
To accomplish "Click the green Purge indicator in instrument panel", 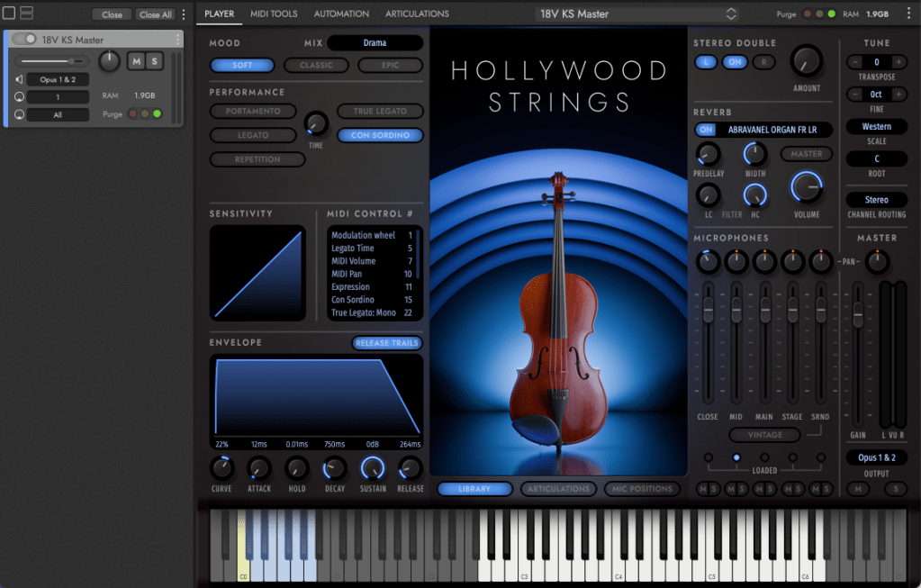I will 158,114.
